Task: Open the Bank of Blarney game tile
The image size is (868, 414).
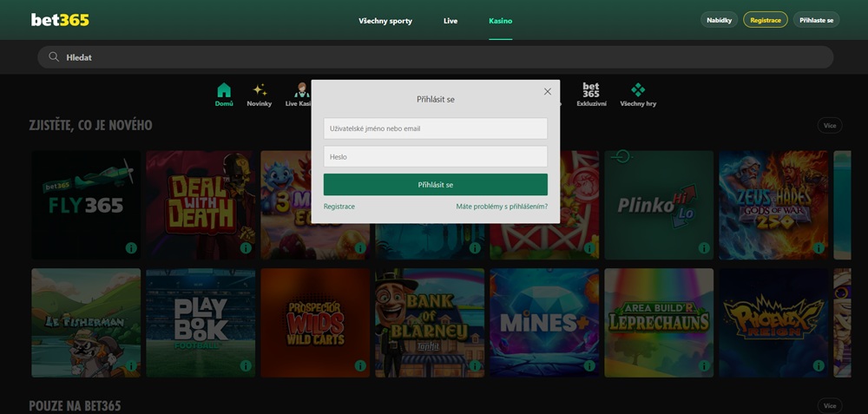Action: 430,323
